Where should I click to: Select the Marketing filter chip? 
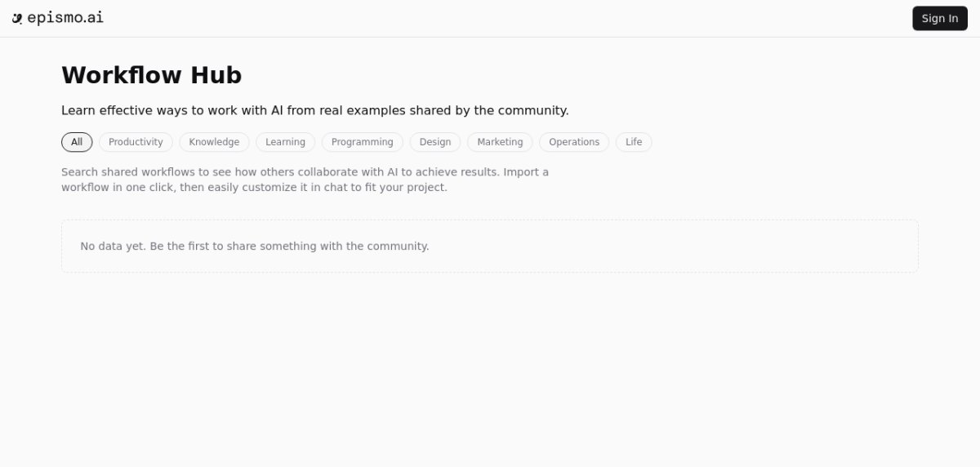[x=500, y=142]
